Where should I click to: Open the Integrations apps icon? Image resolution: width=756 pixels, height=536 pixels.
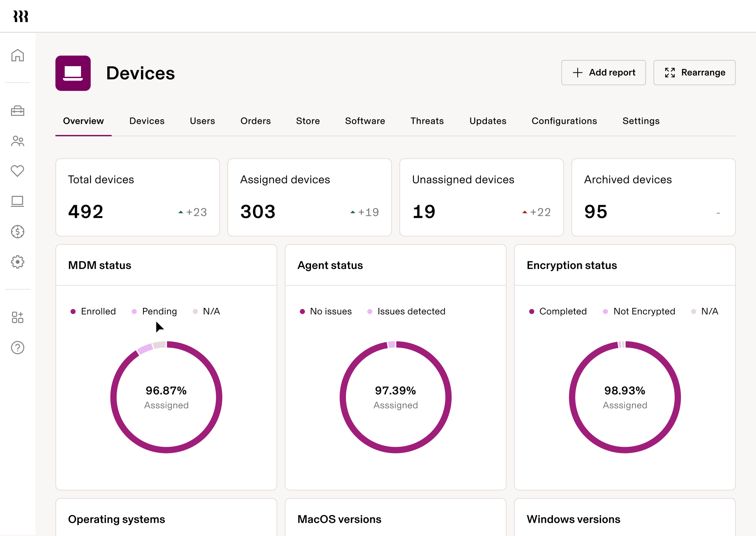coord(18,317)
